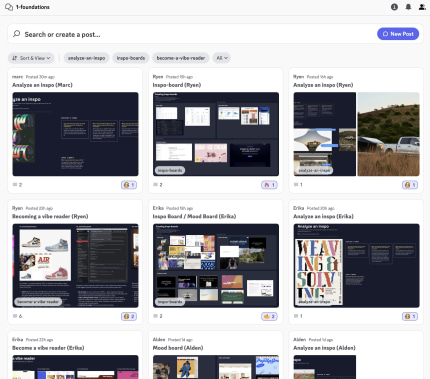Open the info icon in the header
The width and height of the screenshot is (430, 379).
point(394,7)
